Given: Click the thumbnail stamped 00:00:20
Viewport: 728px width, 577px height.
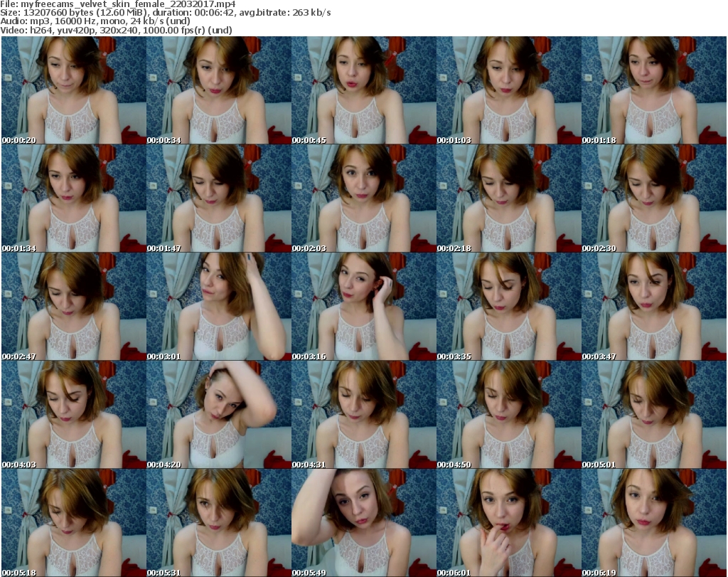Looking at the screenshot, I should (74, 90).
